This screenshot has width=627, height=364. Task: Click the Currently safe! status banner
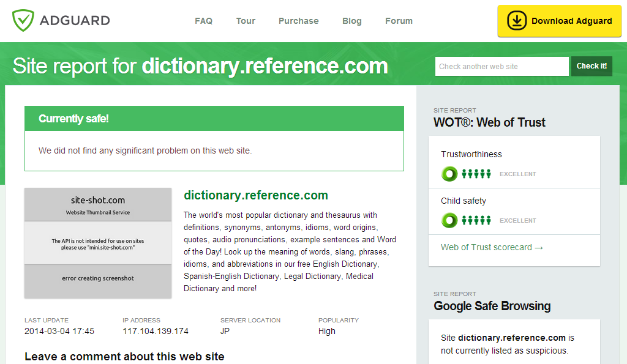point(214,119)
